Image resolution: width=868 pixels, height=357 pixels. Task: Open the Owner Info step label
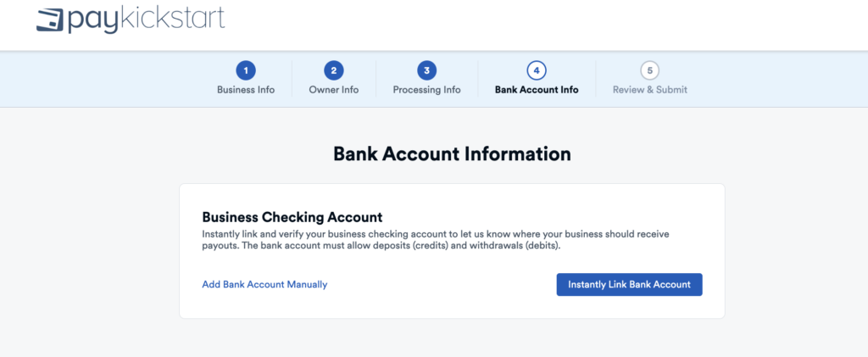point(334,90)
